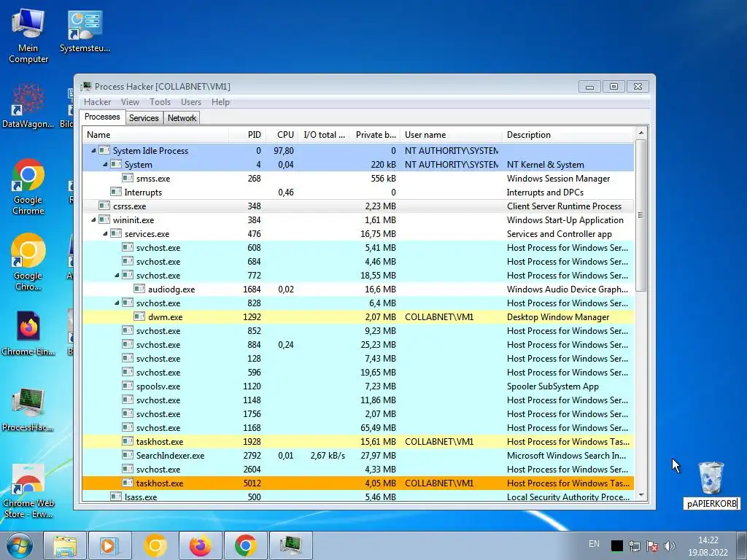Collapse the System process tree node
Viewport: 747px width, 560px height.
coord(105,164)
